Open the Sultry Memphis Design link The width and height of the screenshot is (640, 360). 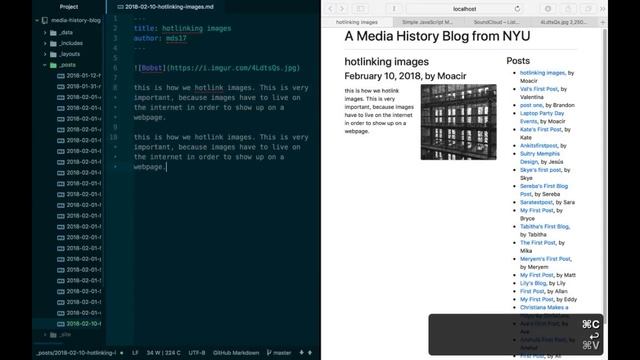coord(540,158)
